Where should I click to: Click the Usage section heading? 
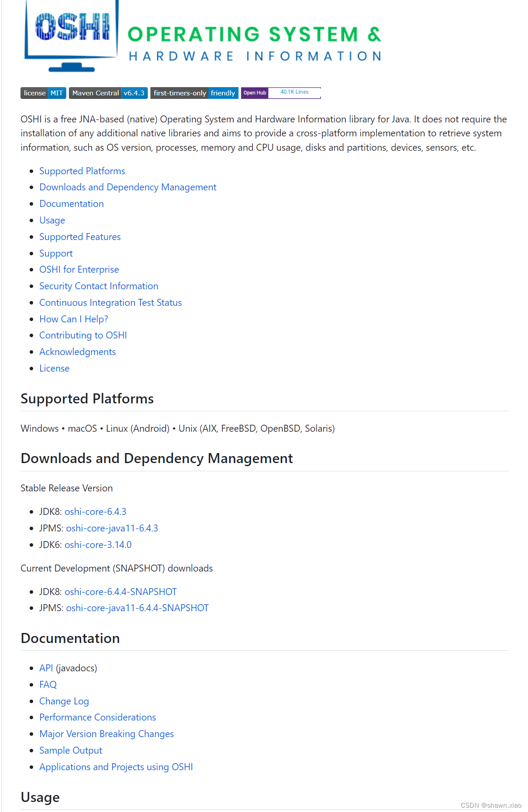coord(40,798)
